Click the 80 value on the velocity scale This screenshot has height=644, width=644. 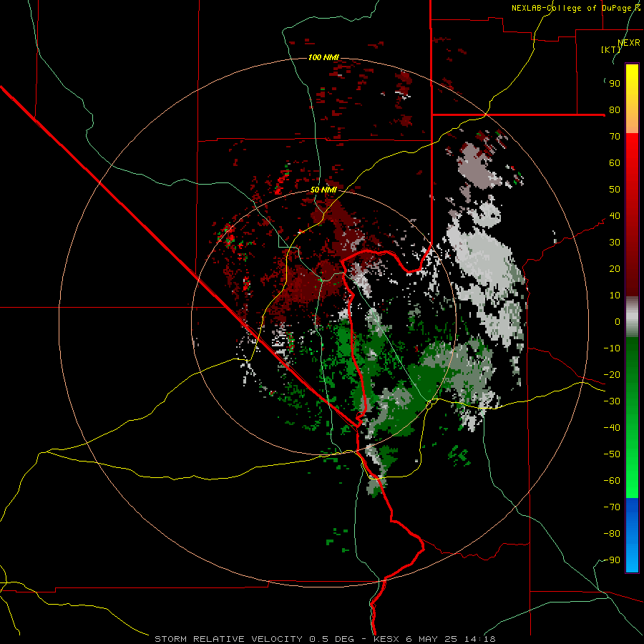(x=615, y=110)
